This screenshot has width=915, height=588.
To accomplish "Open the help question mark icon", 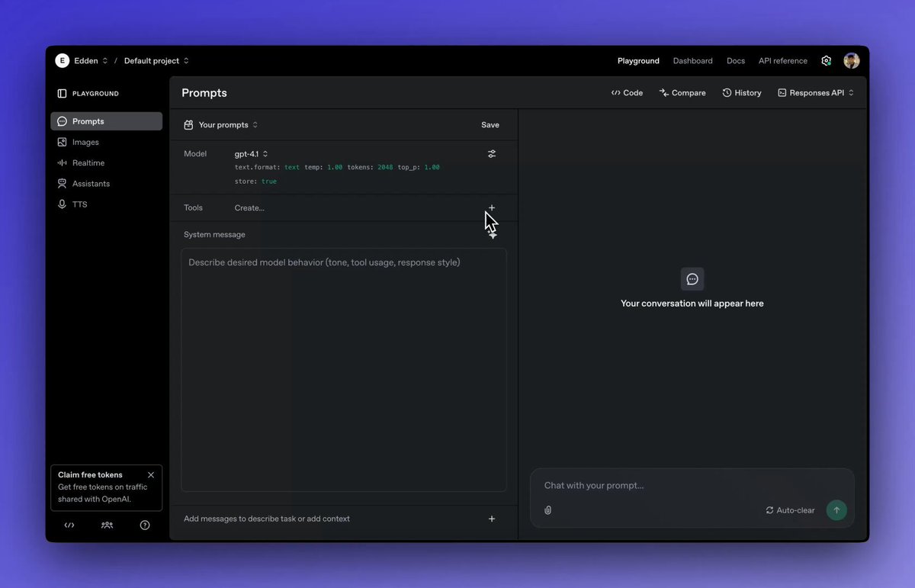I will (145, 525).
